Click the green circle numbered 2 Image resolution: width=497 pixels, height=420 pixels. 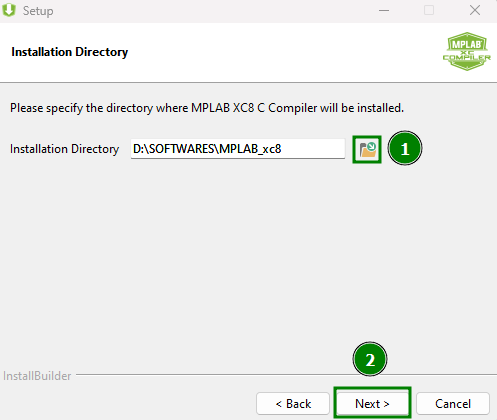(370, 359)
